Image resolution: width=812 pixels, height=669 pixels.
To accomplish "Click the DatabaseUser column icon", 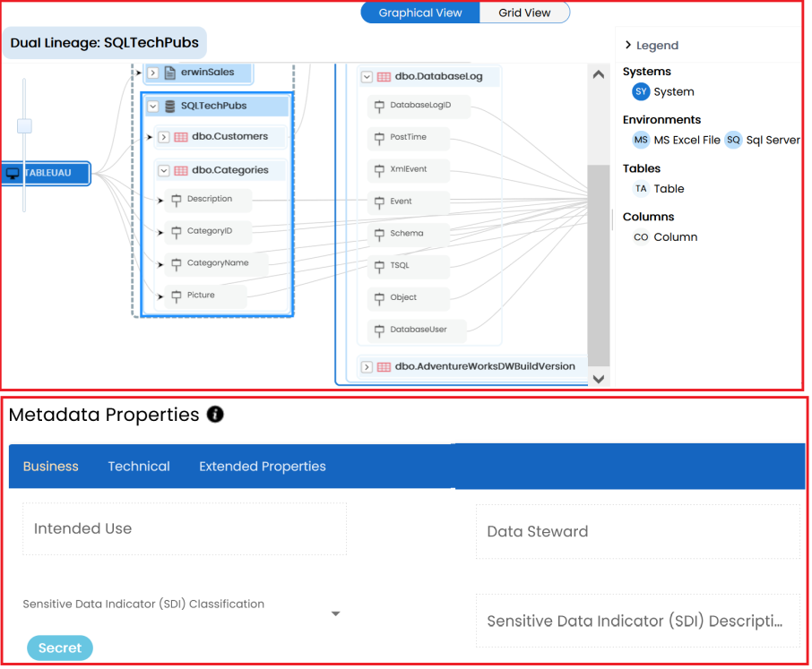I will [x=379, y=331].
